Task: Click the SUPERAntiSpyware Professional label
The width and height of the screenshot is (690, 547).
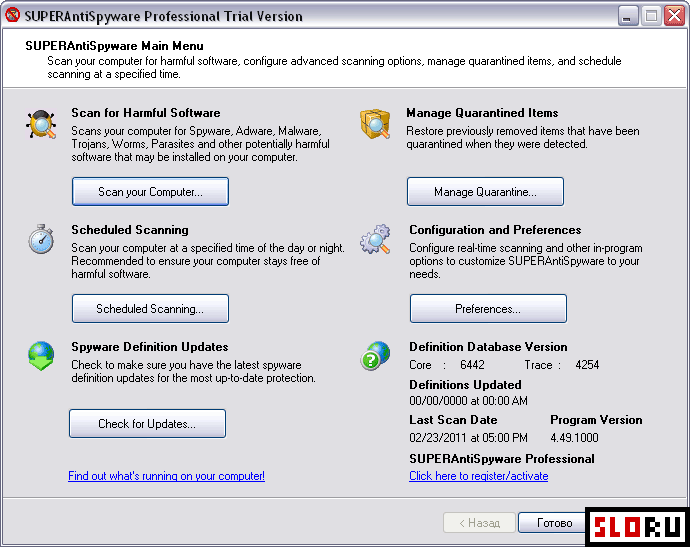Action: coord(502,459)
